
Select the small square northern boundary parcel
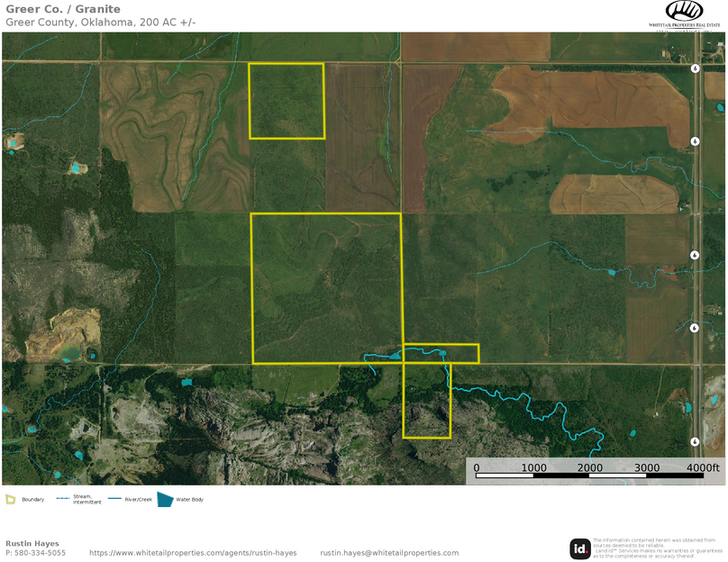[x=287, y=101]
